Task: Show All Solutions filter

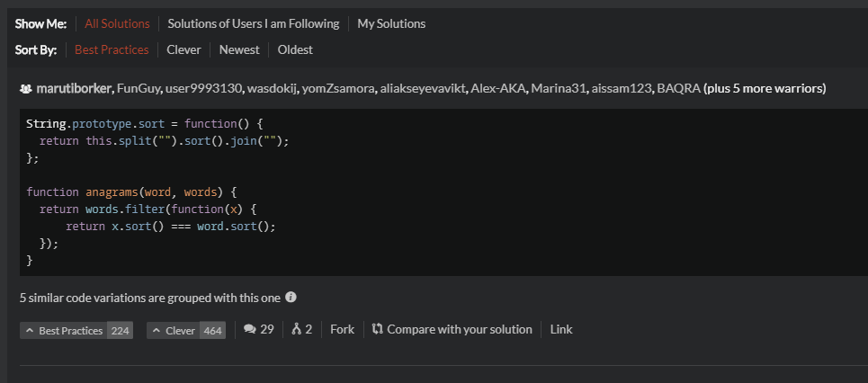Action: coord(117,23)
